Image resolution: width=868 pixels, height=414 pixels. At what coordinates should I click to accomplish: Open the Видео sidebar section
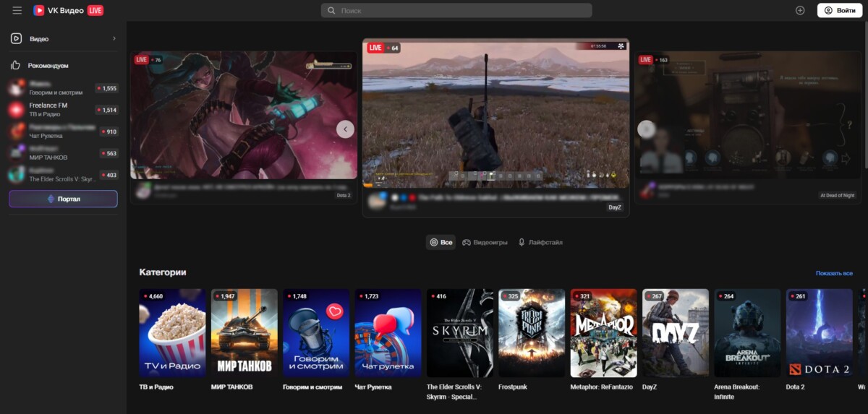(63, 38)
